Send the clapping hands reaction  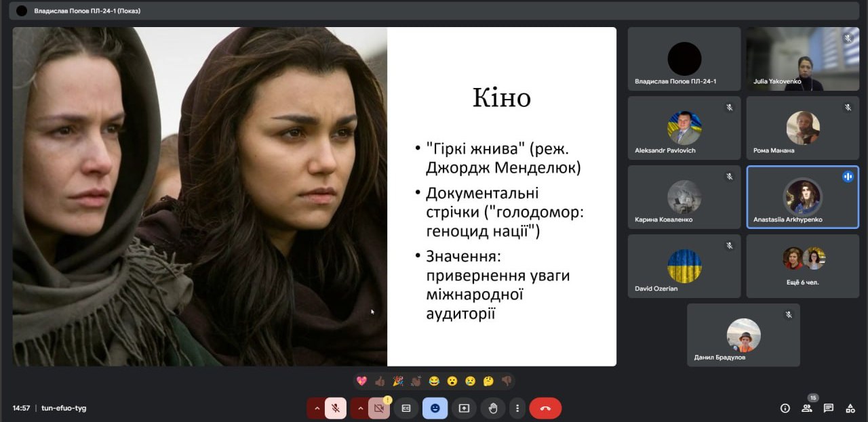416,381
